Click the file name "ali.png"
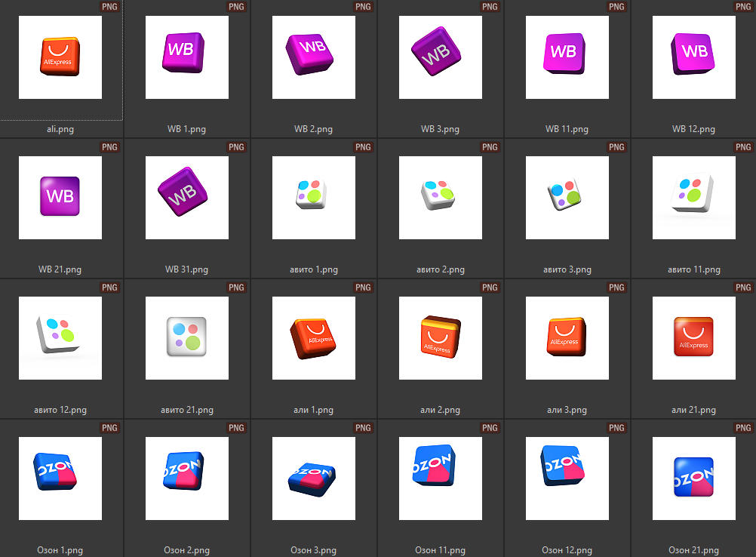Screen dimensions: 756x557 tap(60, 129)
